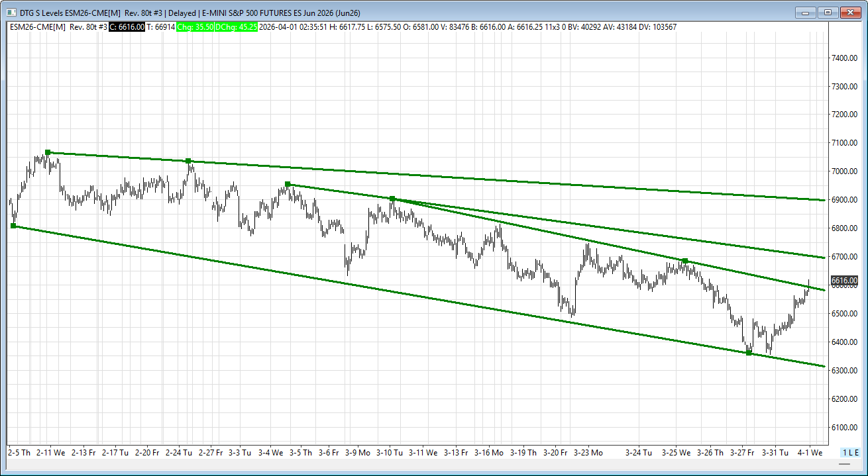Select lower channel anchor at 3-27 low
The height and width of the screenshot is (476, 868).
click(749, 353)
